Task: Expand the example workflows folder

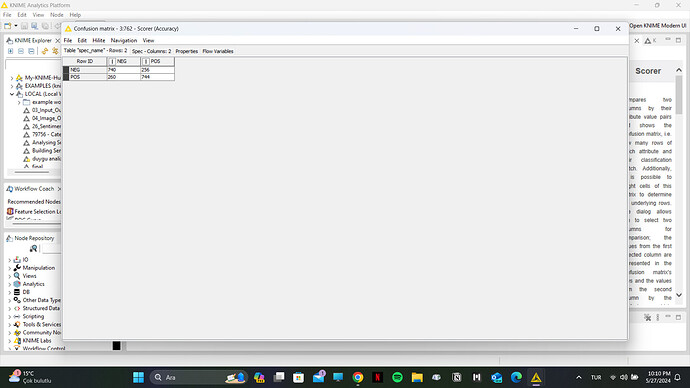Action: click(19, 102)
